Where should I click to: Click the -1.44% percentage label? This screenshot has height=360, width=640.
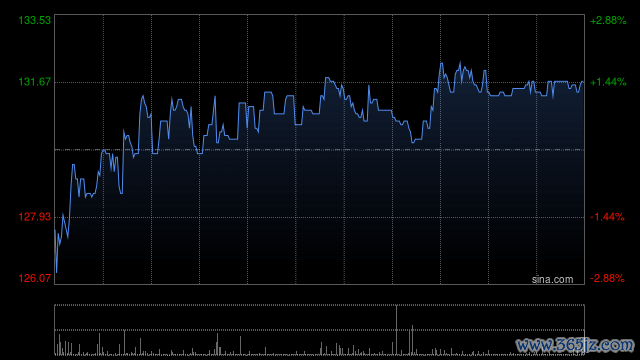tap(607, 217)
